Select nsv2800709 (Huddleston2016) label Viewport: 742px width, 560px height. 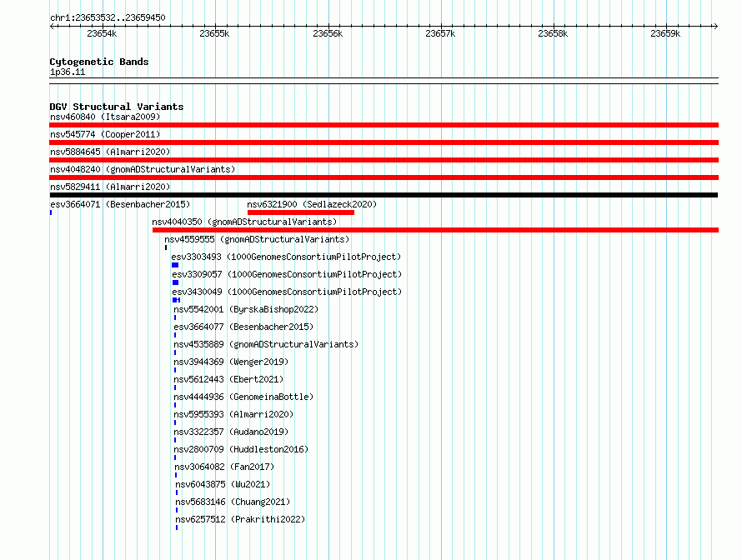tap(241, 449)
